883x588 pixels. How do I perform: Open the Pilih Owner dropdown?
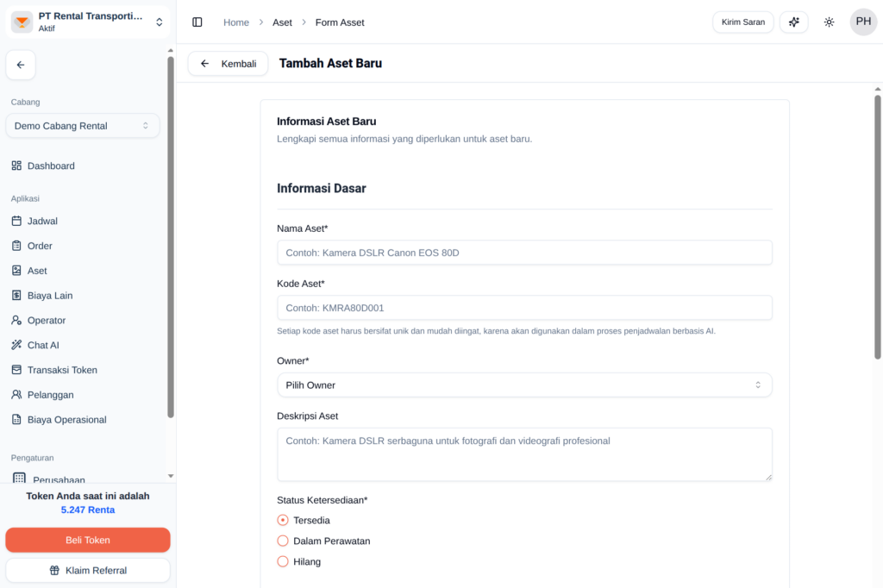point(524,385)
